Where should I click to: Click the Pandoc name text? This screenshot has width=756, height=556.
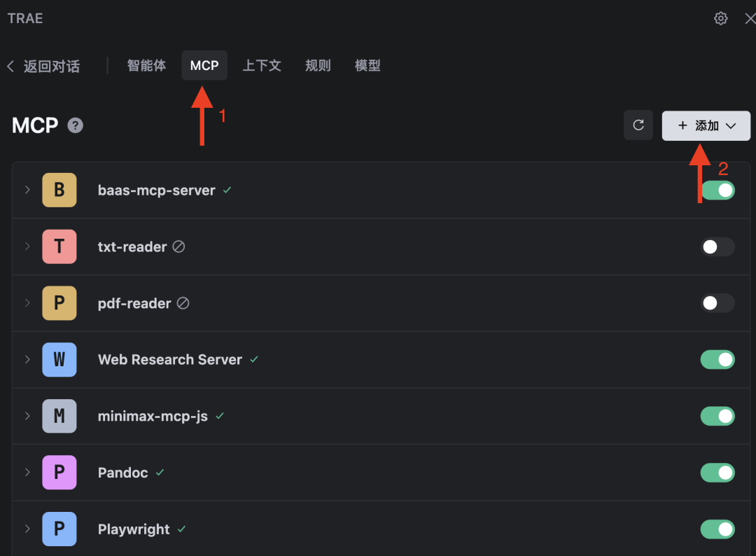coord(123,473)
